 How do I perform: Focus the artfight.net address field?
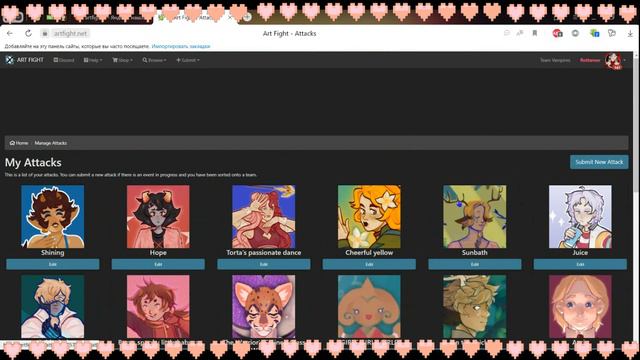tap(70, 33)
